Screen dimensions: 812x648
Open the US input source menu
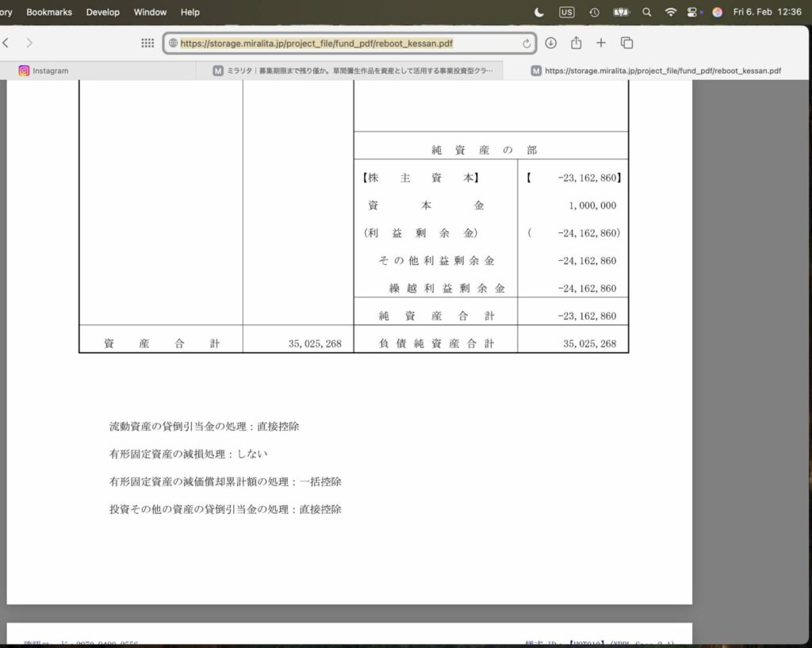pos(566,12)
